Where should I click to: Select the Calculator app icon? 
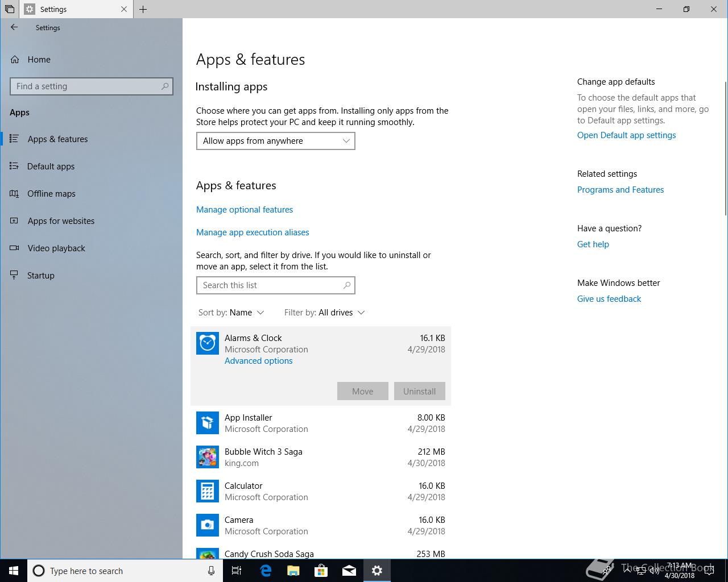[208, 491]
